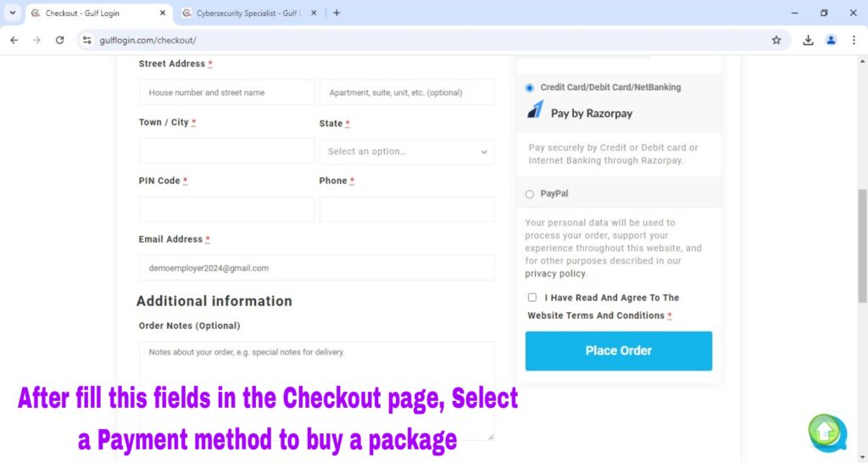Open the tab search chevron
This screenshot has width=868, height=463.
point(12,13)
